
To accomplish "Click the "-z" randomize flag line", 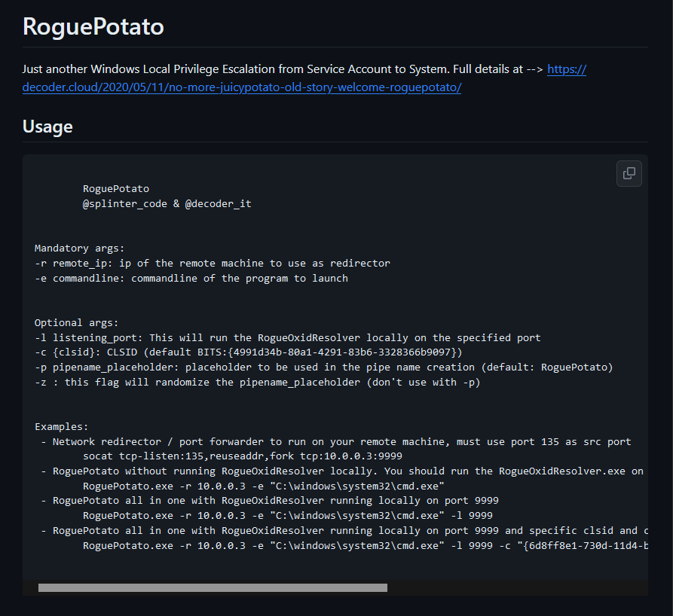I will pos(258,383).
